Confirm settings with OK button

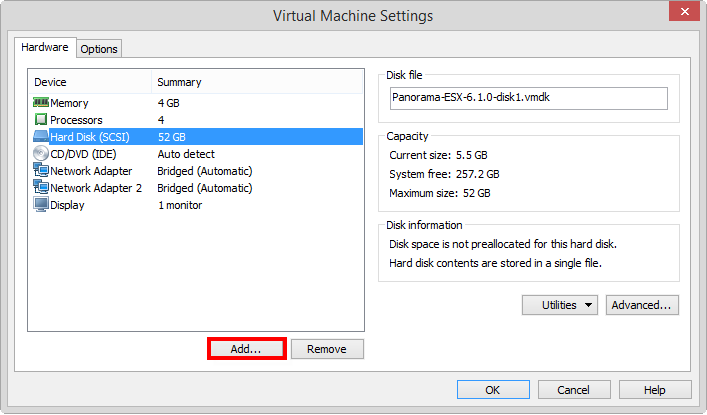tap(493, 390)
